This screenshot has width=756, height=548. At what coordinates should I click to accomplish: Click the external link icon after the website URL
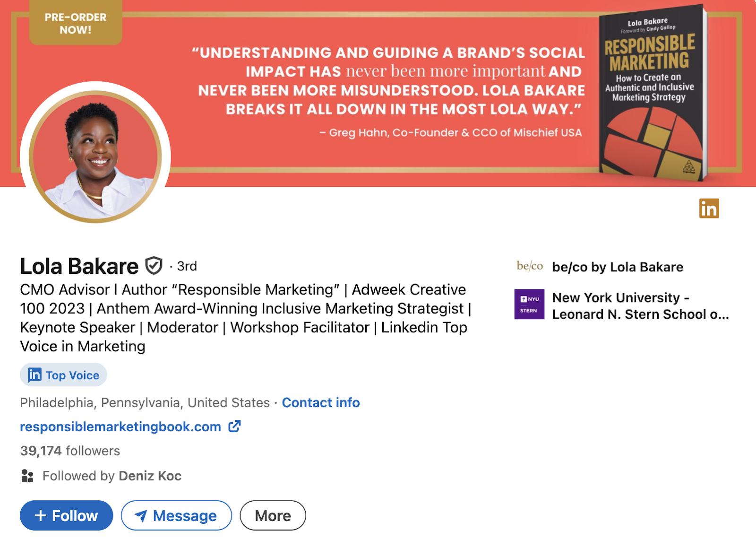pyautogui.click(x=234, y=426)
